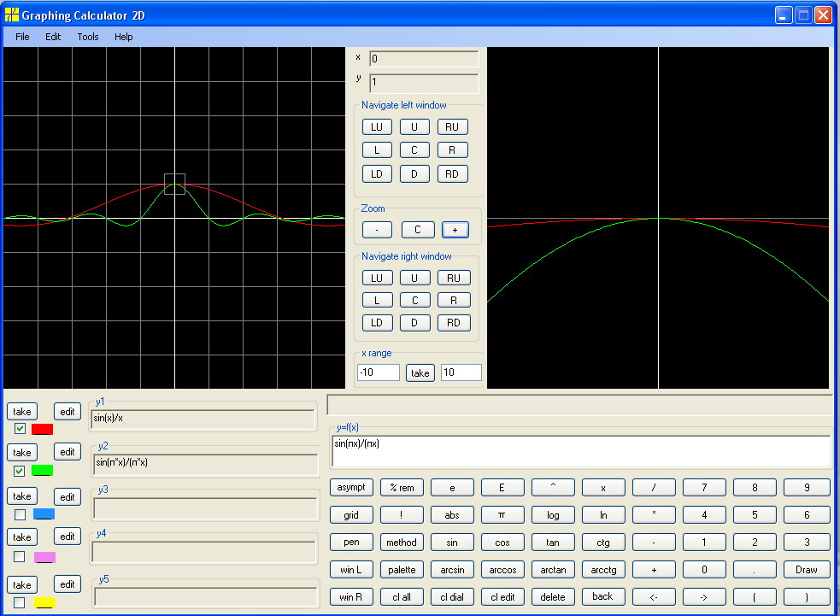Click take button for y3
This screenshot has width=840, height=616.
tap(22, 496)
